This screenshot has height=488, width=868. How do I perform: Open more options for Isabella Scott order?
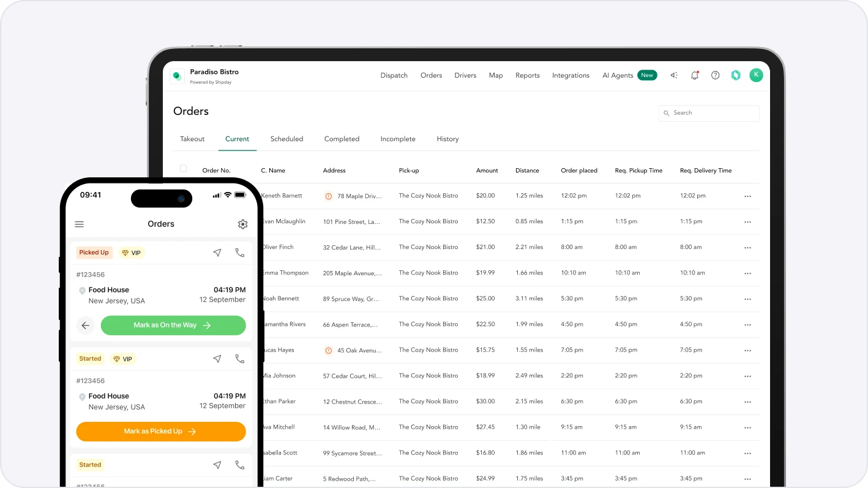[x=747, y=453]
